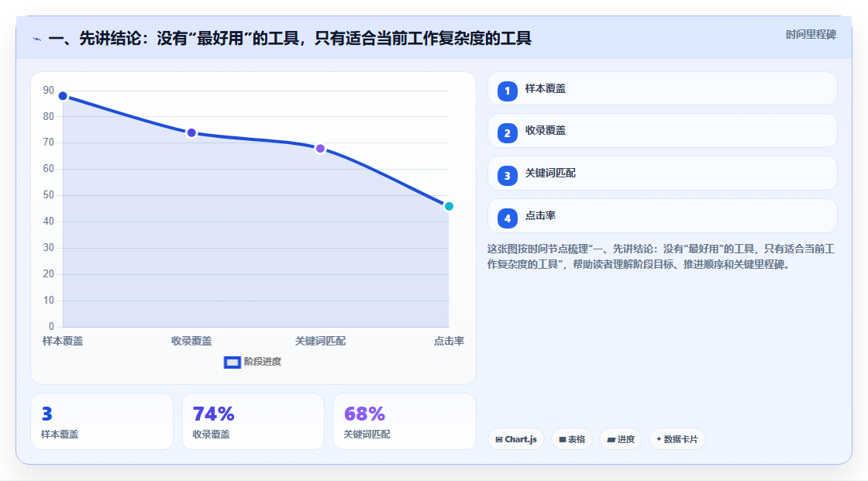Click the 时间里程碑 label in header
This screenshot has height=481, width=868.
pyautogui.click(x=811, y=35)
